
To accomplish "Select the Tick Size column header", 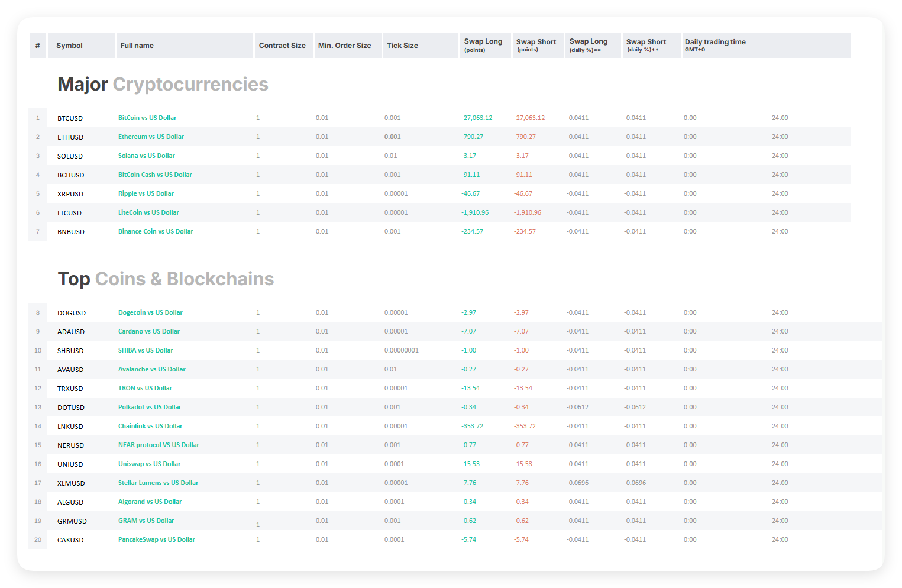I will pyautogui.click(x=421, y=46).
